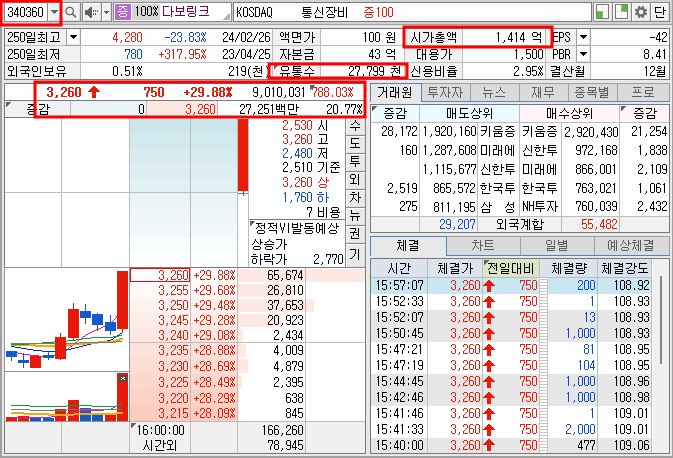Image resolution: width=673 pixels, height=458 pixels.
Task: Select the 체결 tab
Action: click(x=408, y=246)
